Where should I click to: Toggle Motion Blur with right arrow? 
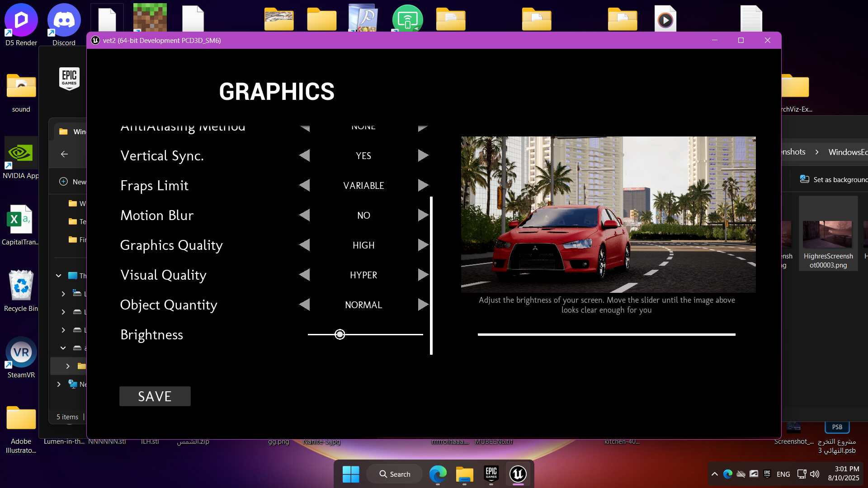[423, 216]
